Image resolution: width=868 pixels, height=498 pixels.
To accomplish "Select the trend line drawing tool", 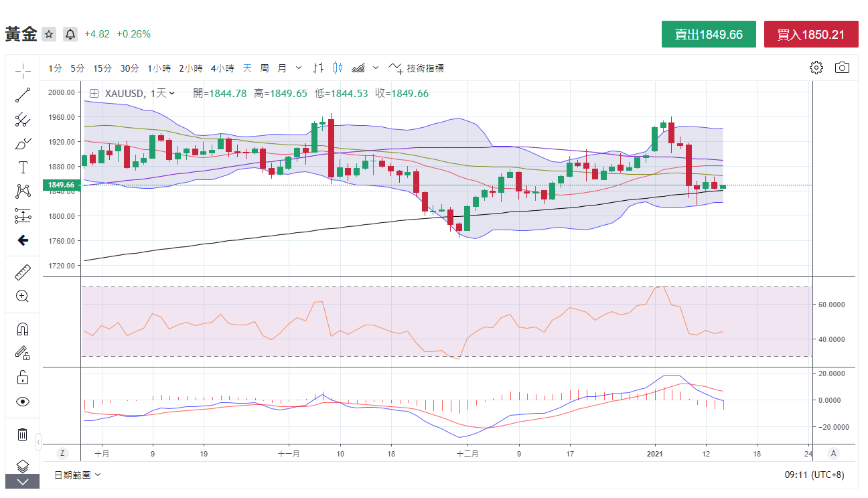I will point(23,95).
